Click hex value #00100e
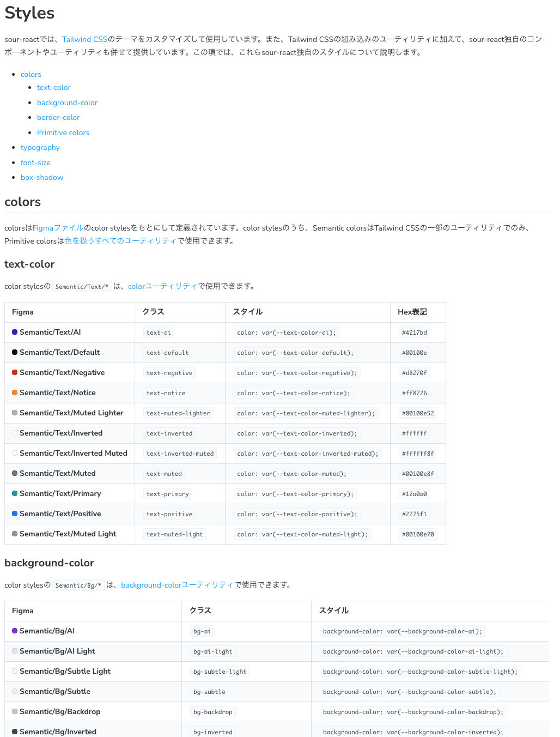Image resolution: width=560 pixels, height=737 pixels. (415, 353)
